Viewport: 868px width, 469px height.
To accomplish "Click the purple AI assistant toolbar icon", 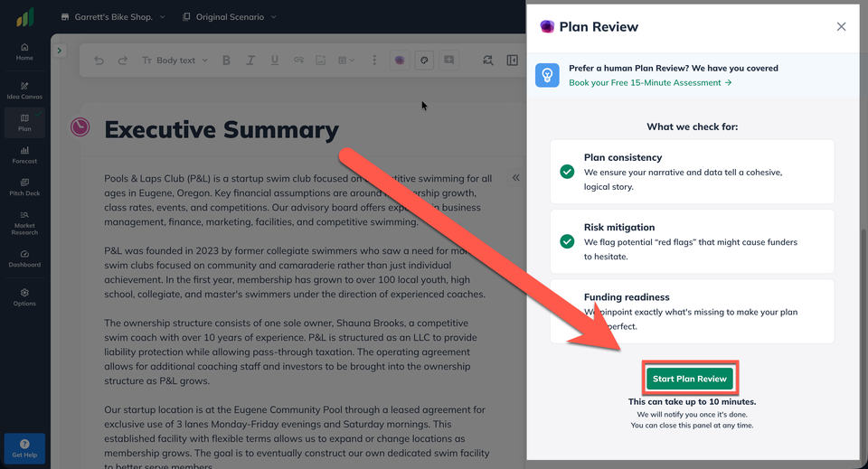I will click(x=399, y=61).
